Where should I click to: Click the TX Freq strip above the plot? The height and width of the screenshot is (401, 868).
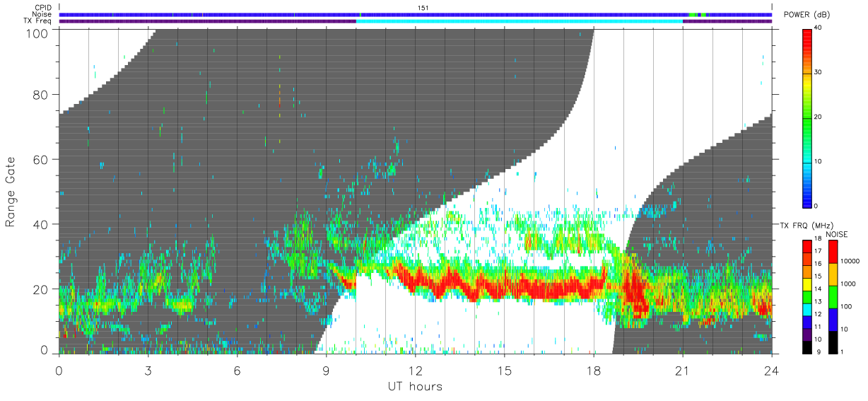pyautogui.click(x=416, y=21)
